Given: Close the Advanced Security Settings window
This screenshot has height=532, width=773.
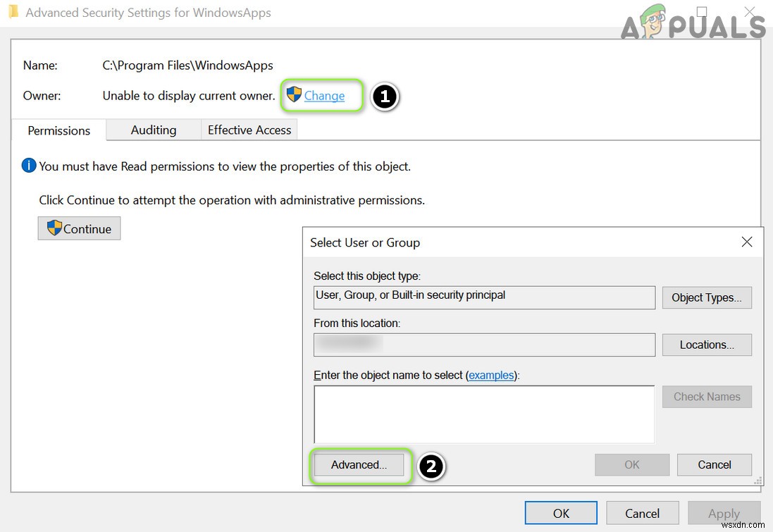Looking at the screenshot, I should point(749,12).
